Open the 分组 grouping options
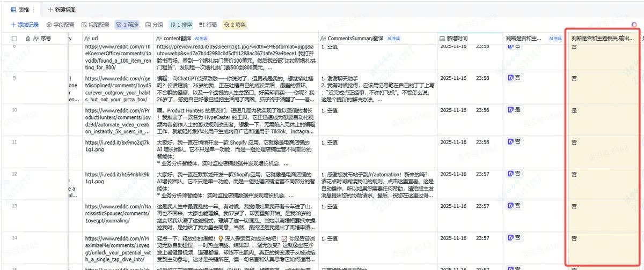Screen dimensions: 644x270 coord(155,25)
